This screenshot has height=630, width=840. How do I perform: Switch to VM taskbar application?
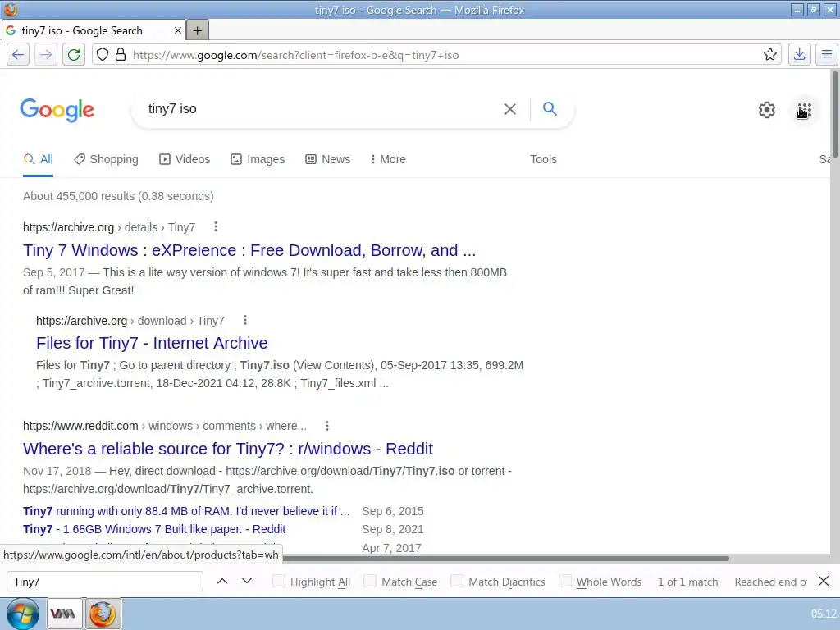pyautogui.click(x=64, y=614)
